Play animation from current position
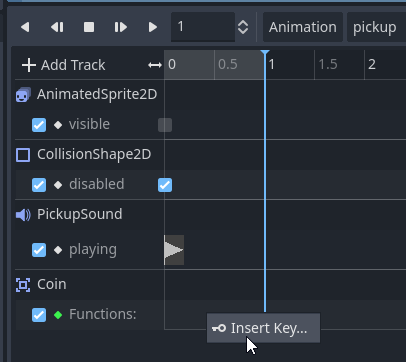Screen dimensions: 406x362 click(x=121, y=27)
